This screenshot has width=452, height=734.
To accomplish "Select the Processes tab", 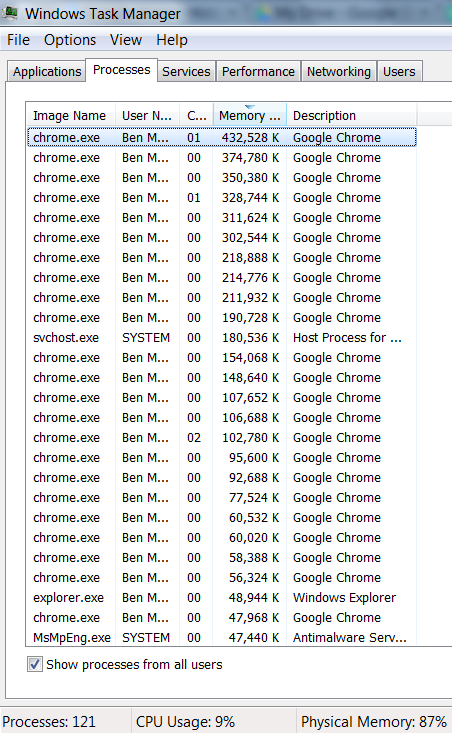I will (x=122, y=70).
